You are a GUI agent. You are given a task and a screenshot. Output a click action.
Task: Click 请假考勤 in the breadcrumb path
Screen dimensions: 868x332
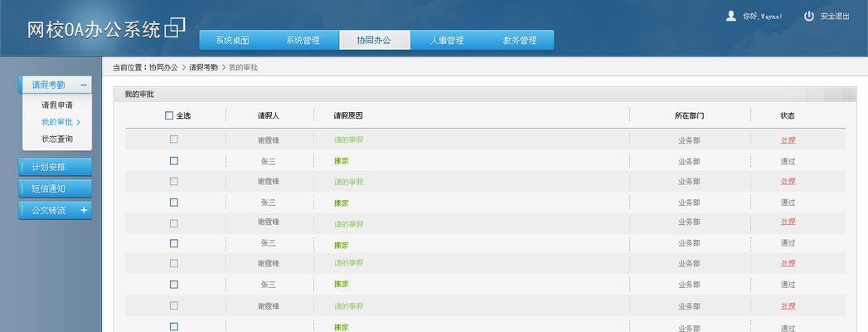coord(204,67)
